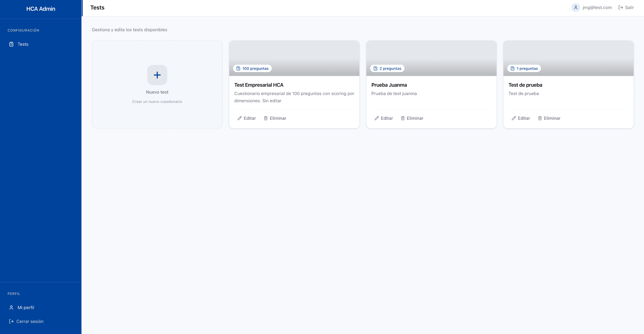
Task: Select the pencil icon on Prueba Juanma card
Action: point(377,118)
